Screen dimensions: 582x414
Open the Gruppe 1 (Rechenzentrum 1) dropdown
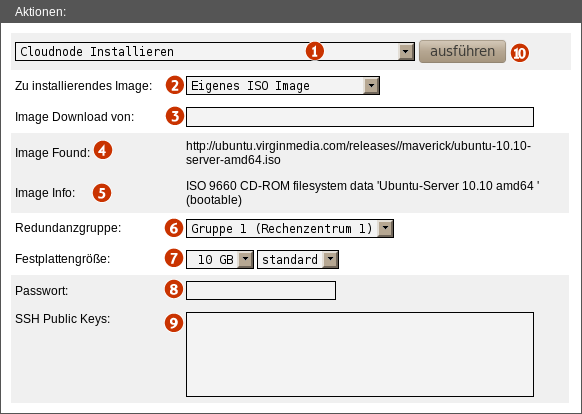[290, 228]
